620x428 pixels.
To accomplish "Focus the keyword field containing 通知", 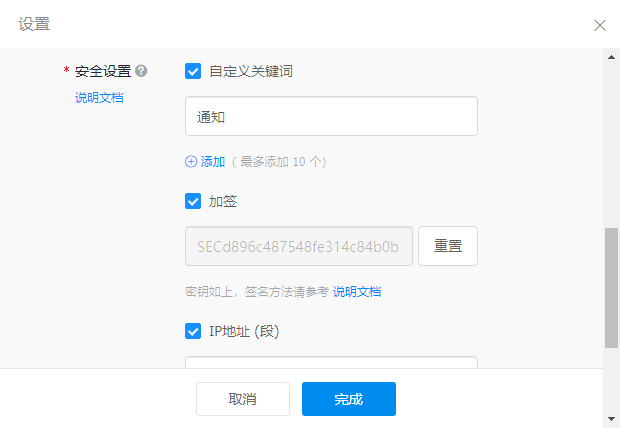I will pyautogui.click(x=331, y=116).
